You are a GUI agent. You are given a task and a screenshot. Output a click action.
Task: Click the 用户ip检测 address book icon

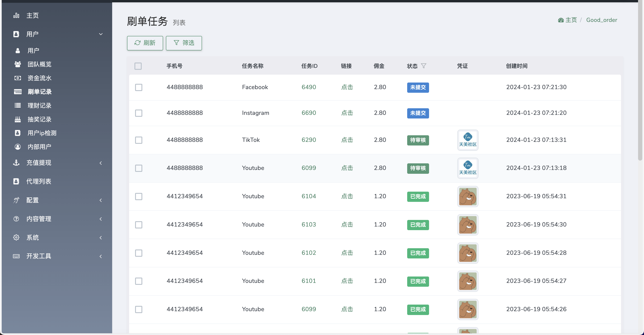17,133
